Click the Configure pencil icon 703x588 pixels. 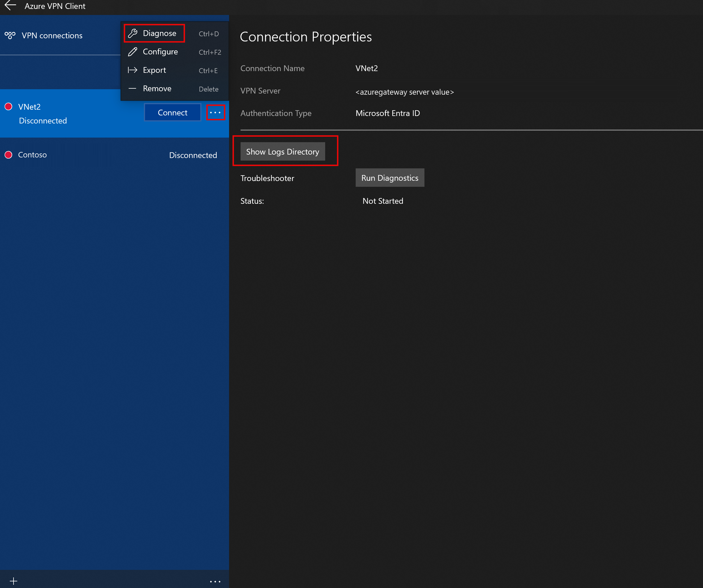(x=133, y=52)
